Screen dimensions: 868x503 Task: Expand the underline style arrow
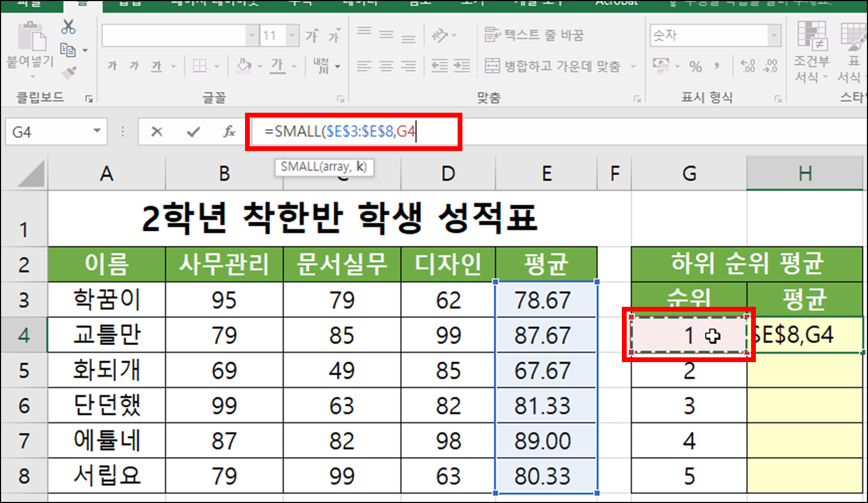(x=173, y=66)
